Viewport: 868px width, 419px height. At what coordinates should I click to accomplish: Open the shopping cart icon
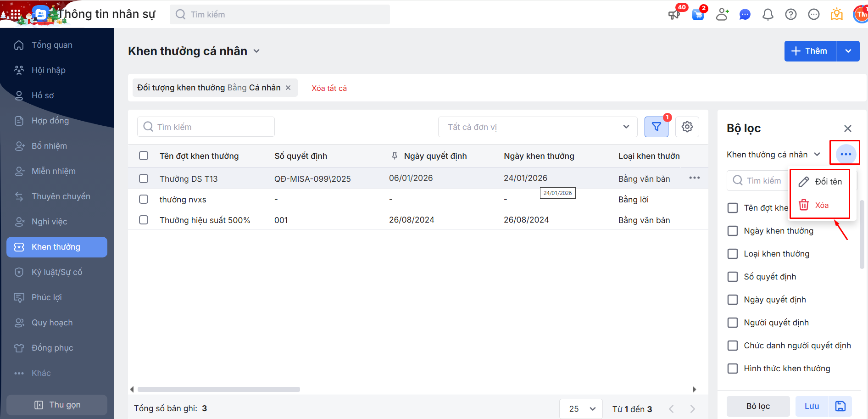click(698, 14)
